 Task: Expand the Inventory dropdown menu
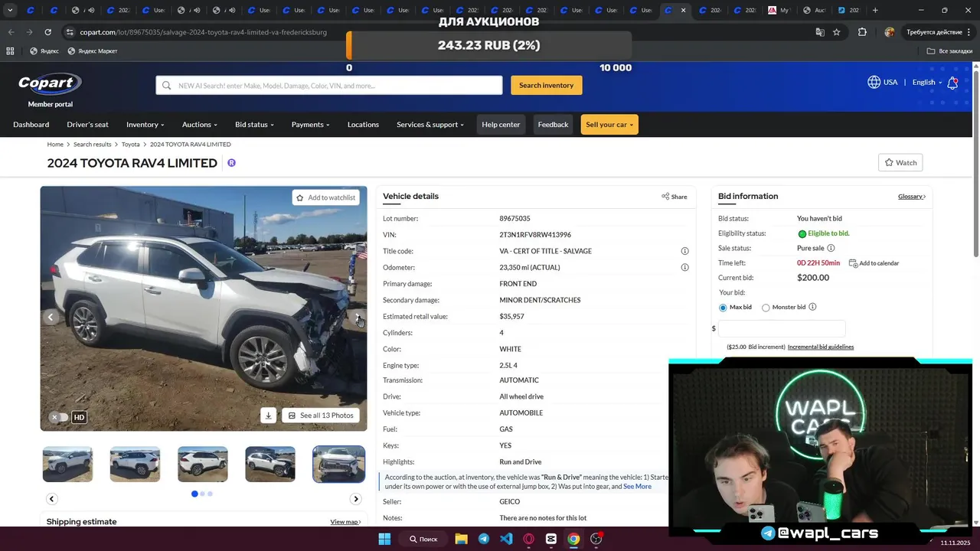tap(145, 125)
